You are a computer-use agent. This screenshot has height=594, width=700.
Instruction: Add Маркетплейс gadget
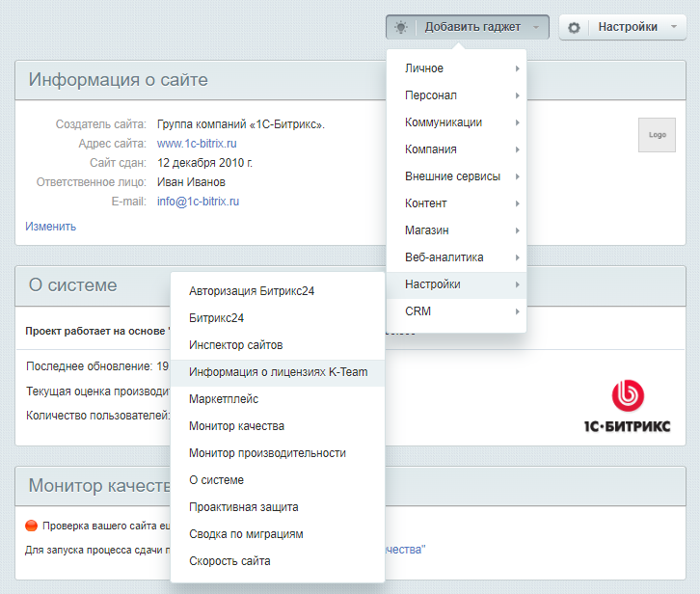278,399
